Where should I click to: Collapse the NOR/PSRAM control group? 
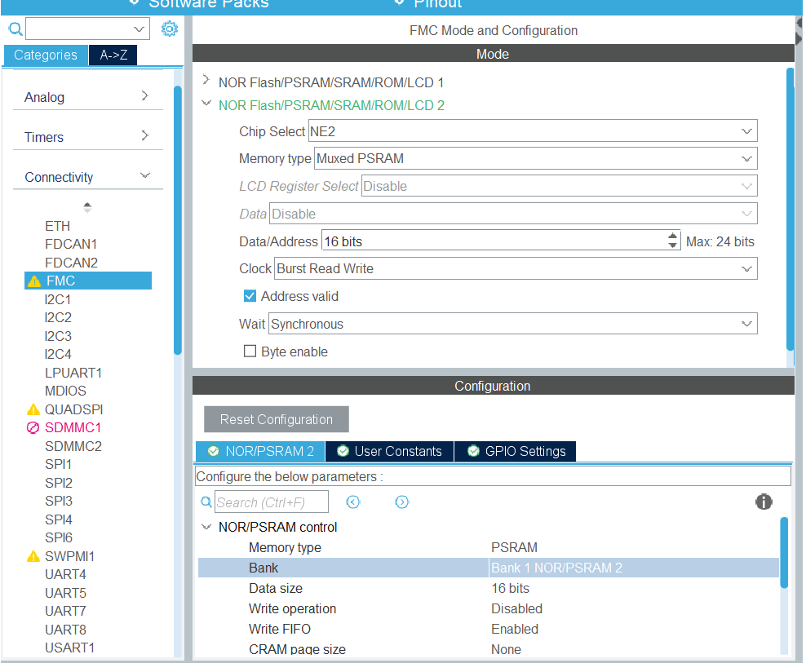(x=206, y=527)
